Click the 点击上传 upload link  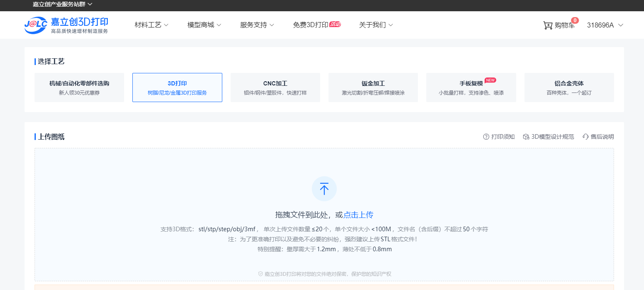pos(358,215)
